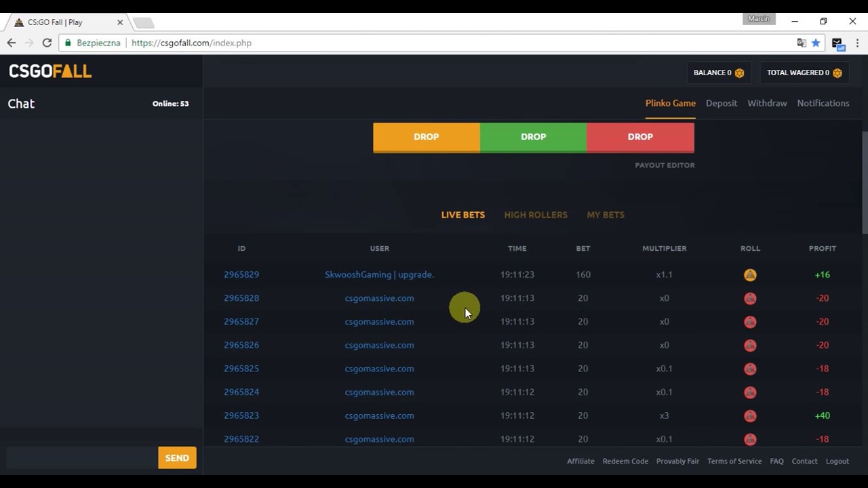
Task: Open bet ID 2965826
Action: 241,345
